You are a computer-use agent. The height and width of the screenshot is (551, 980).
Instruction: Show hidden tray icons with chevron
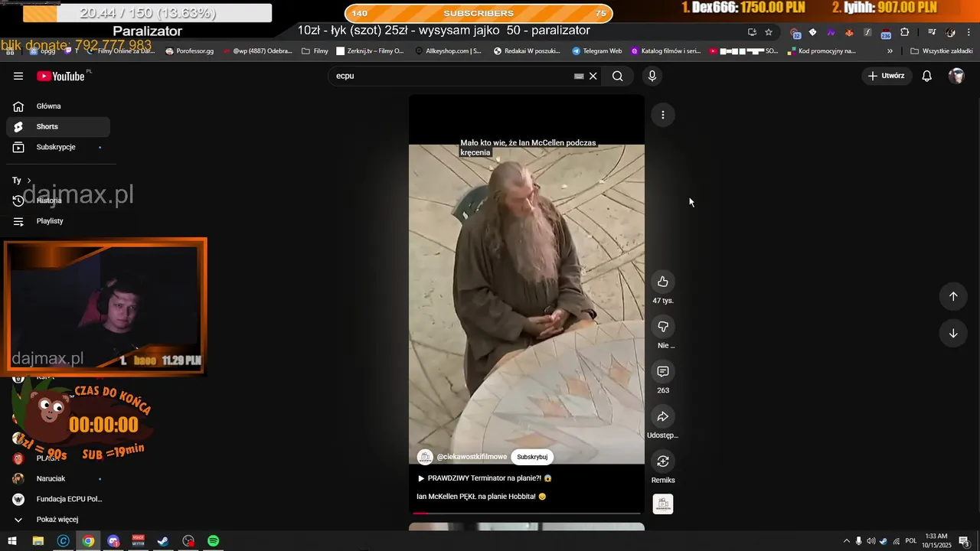(x=846, y=541)
